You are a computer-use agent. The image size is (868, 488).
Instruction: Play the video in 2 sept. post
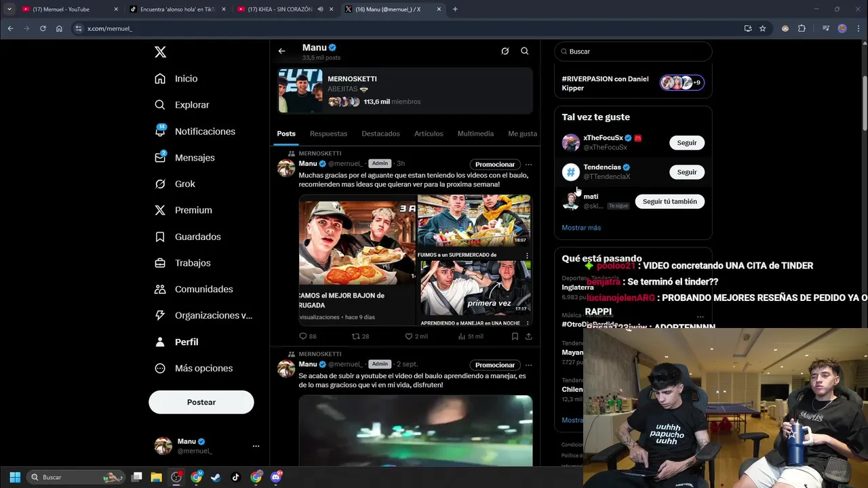point(416,430)
